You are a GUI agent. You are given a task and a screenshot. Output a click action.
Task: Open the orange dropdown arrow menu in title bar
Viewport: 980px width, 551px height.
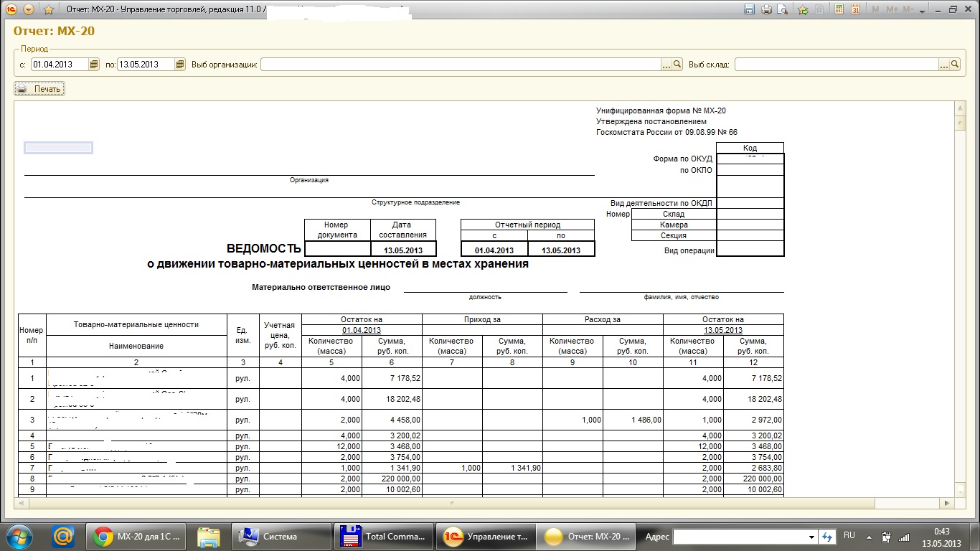tap(29, 10)
